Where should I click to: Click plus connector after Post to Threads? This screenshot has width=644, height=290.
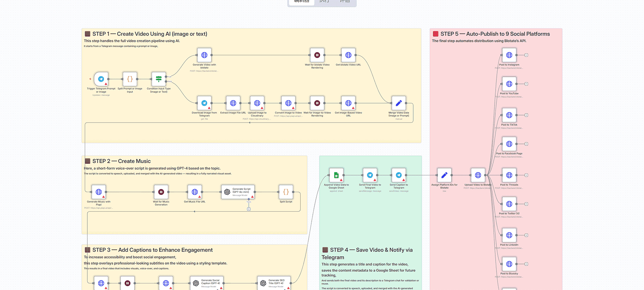526,175
